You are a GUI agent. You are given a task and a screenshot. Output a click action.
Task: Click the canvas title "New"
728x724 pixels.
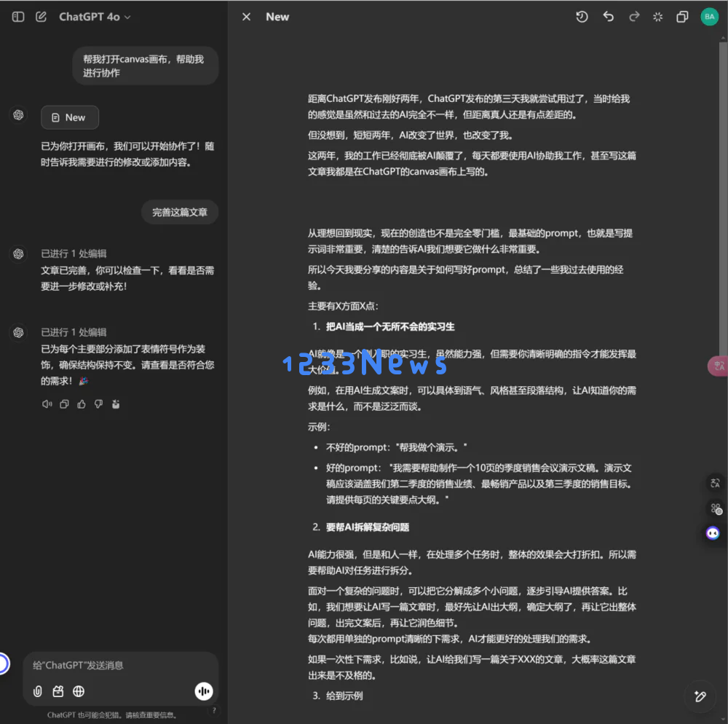pyautogui.click(x=277, y=17)
